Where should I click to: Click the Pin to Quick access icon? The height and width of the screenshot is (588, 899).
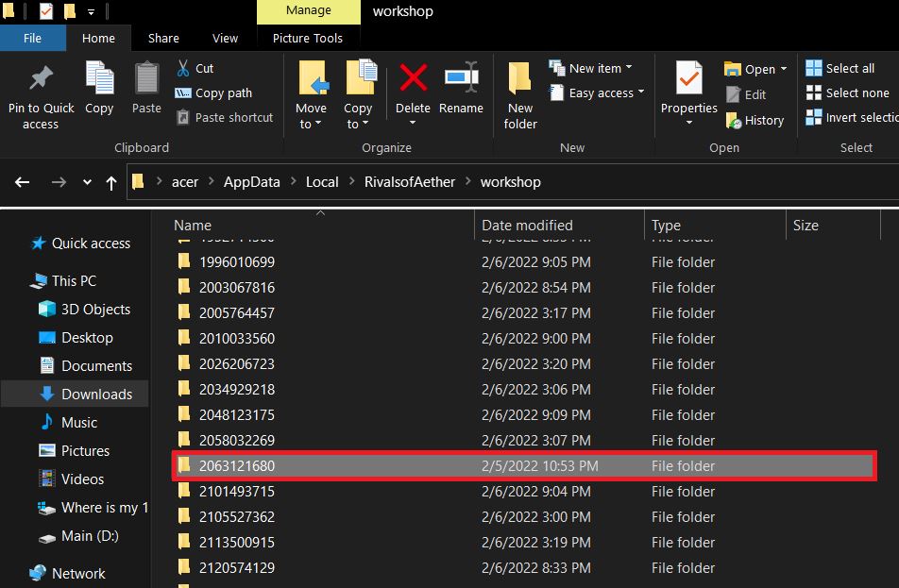tap(41, 78)
